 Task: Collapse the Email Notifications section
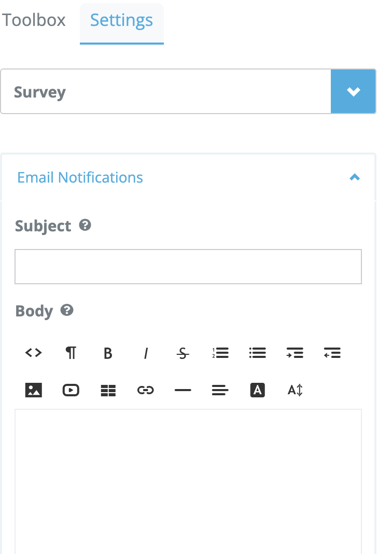355,177
